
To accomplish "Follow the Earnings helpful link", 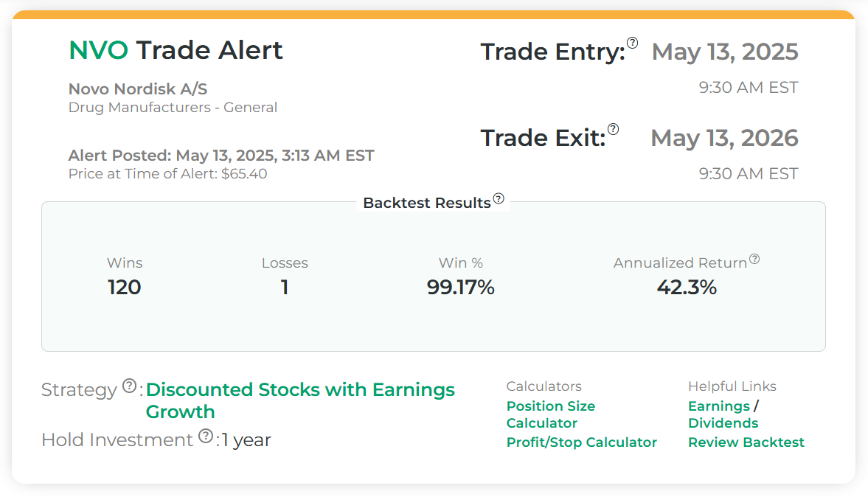I will (x=718, y=406).
